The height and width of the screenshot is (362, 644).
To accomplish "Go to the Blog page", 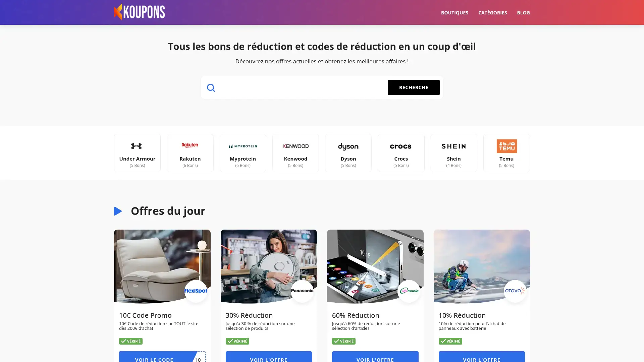I will pyautogui.click(x=523, y=13).
